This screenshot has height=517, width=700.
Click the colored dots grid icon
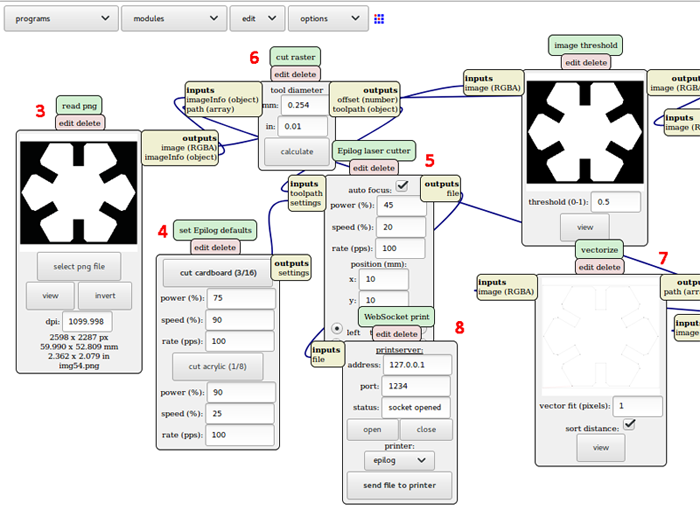click(379, 19)
